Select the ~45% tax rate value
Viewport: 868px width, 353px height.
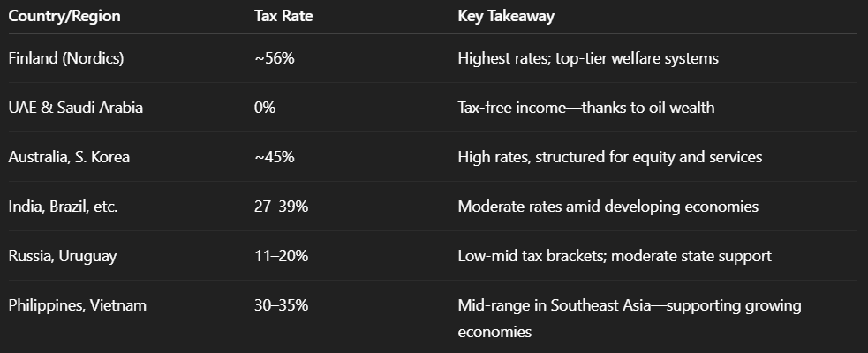pyautogui.click(x=274, y=157)
